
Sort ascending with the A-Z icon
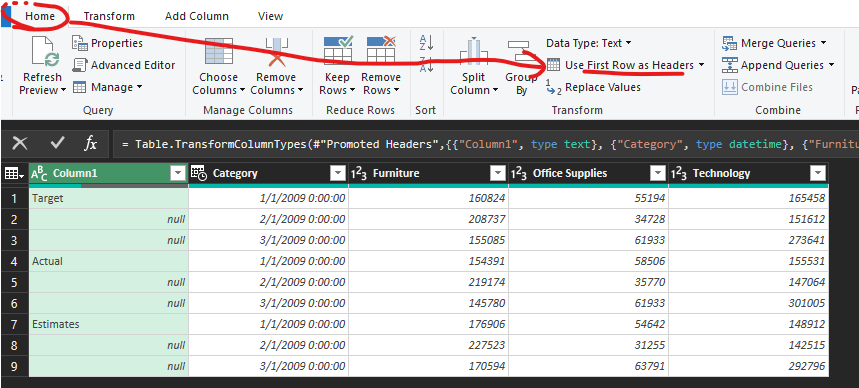point(426,42)
